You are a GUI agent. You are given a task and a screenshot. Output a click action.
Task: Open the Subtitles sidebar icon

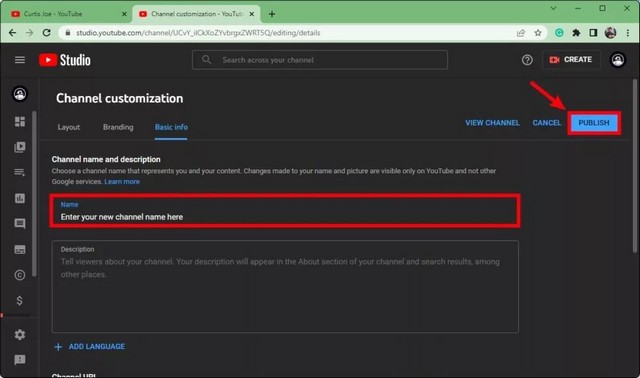click(x=20, y=249)
